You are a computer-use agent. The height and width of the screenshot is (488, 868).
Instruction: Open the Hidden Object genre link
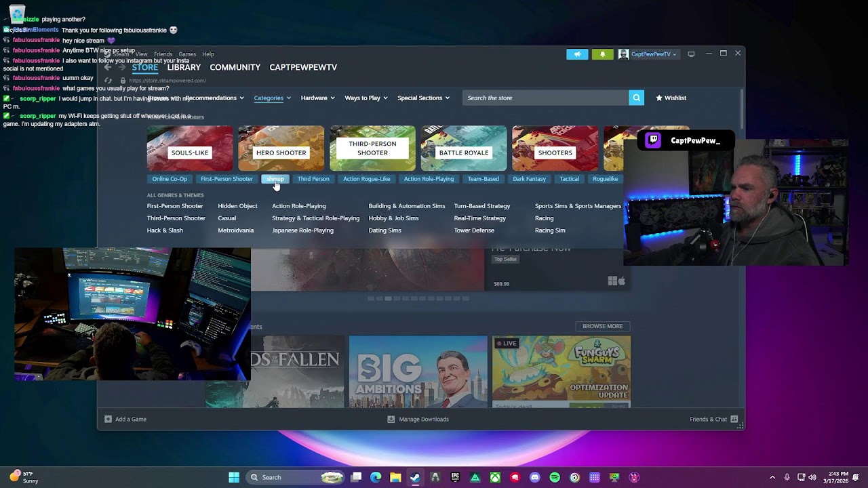[x=237, y=206]
